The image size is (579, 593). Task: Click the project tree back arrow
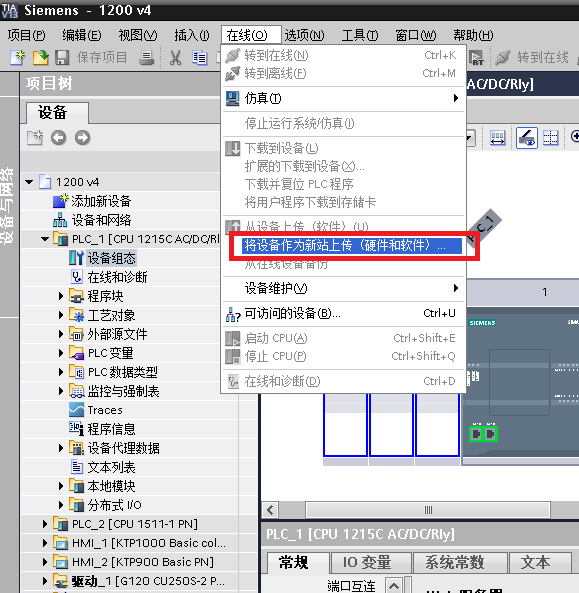click(x=59, y=138)
